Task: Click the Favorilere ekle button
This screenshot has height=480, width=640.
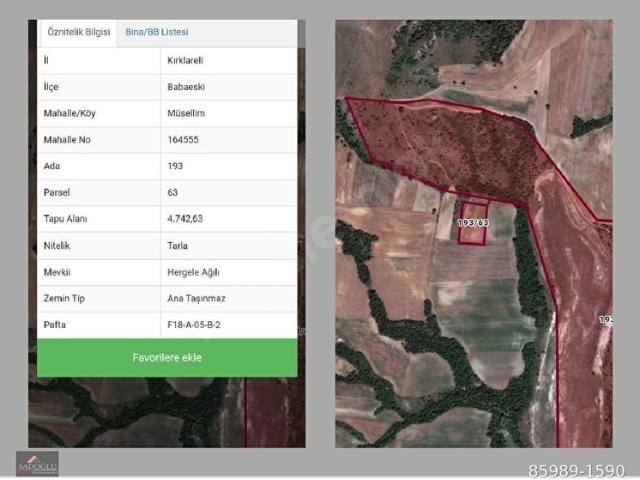Action: [167, 358]
